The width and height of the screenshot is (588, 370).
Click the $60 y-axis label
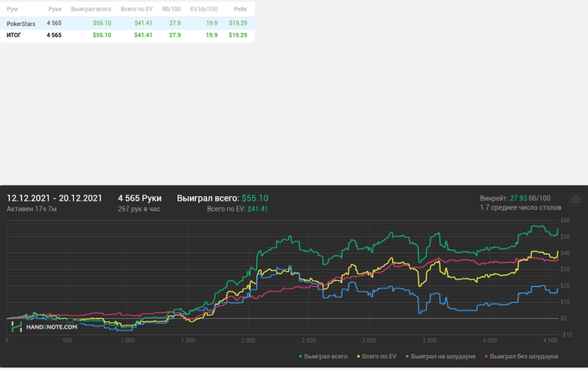[565, 220]
